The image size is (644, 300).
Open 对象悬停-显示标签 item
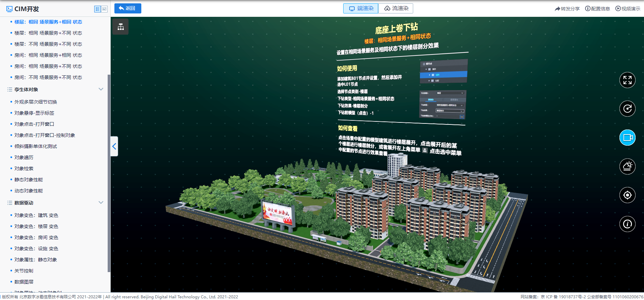coord(34,113)
